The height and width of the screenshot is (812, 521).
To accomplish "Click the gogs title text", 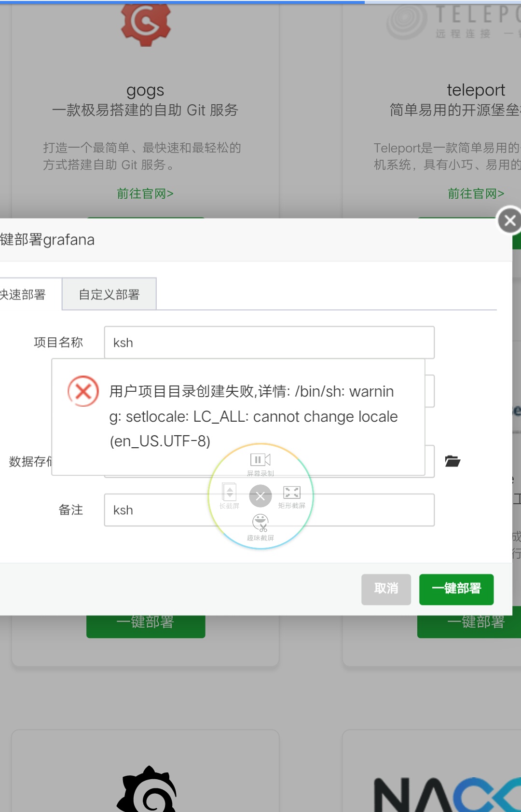I will [145, 90].
